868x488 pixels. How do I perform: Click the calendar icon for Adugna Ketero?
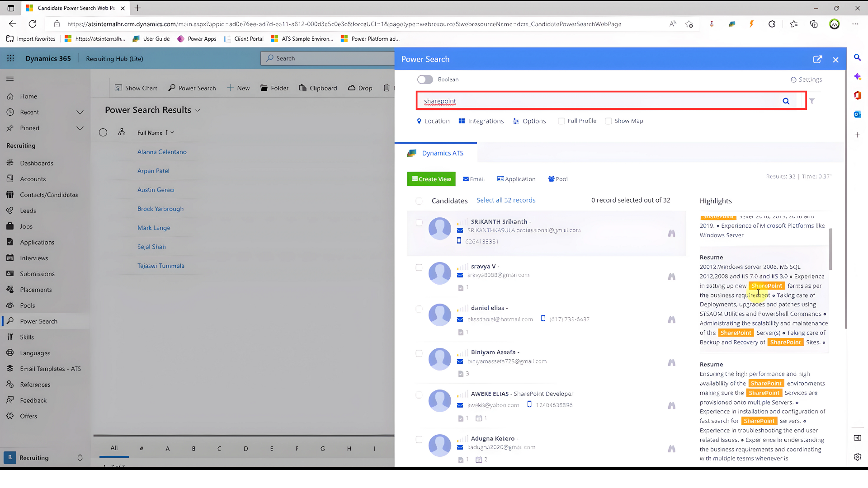479,460
